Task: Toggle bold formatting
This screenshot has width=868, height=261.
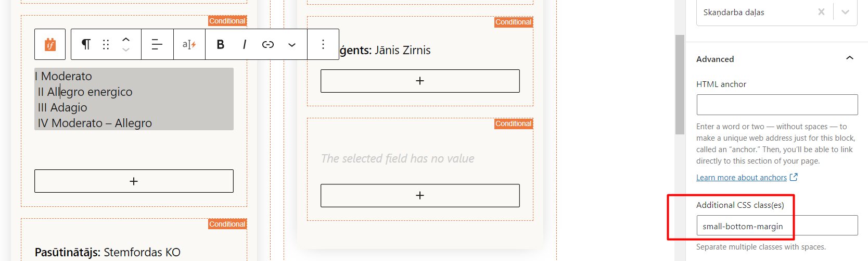Action: [220, 44]
